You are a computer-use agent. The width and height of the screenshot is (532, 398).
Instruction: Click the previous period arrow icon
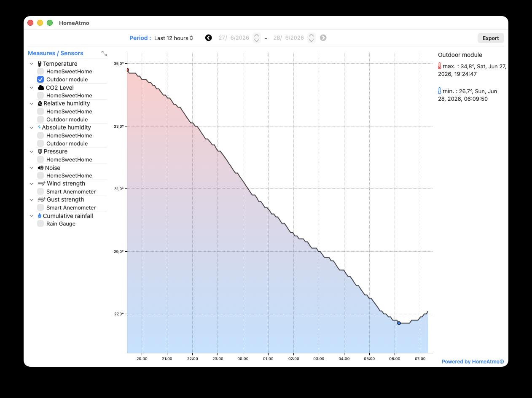click(208, 38)
